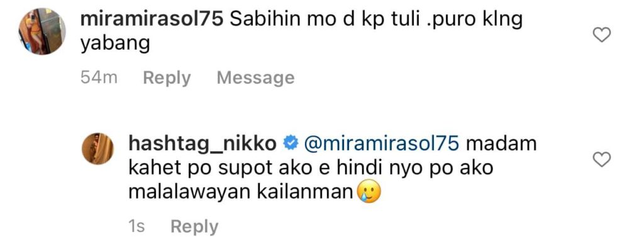This screenshot has height=252, width=644.
Task: Open miramirasol75's profile picture
Action: (42, 31)
